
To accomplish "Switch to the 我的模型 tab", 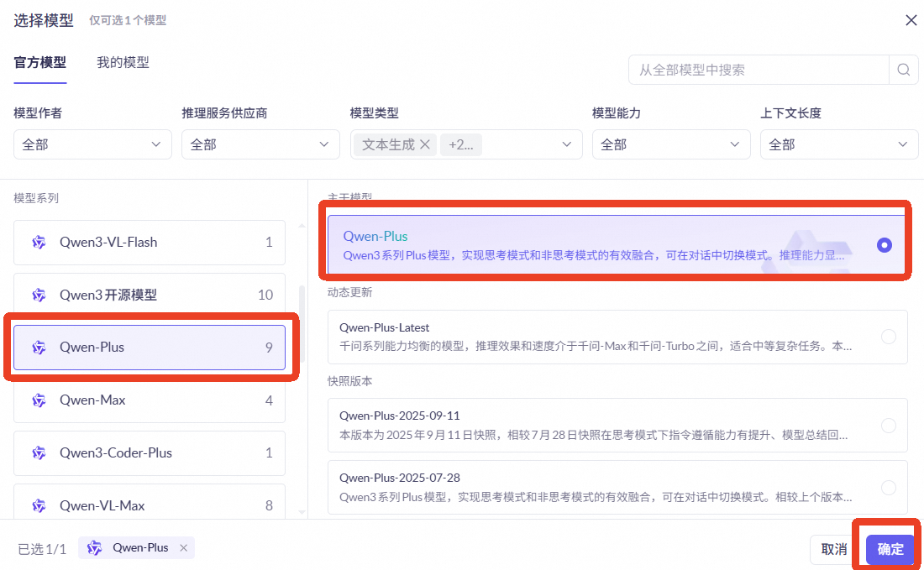I will (x=123, y=62).
